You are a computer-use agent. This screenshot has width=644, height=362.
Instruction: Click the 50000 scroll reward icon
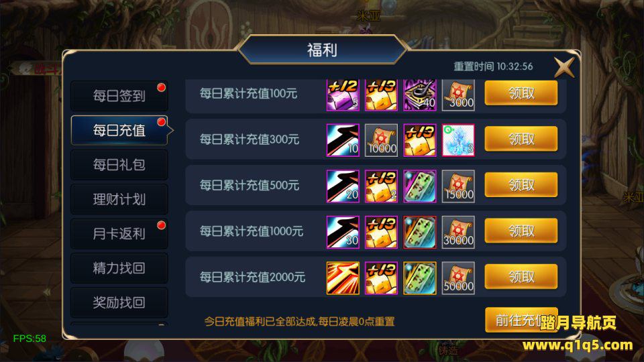pyautogui.click(x=458, y=278)
